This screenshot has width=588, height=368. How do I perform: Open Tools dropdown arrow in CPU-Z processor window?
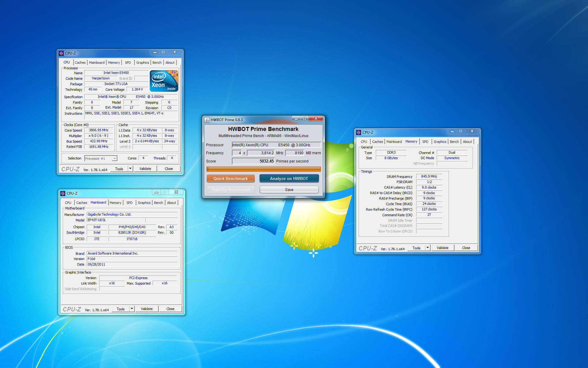tap(130, 169)
